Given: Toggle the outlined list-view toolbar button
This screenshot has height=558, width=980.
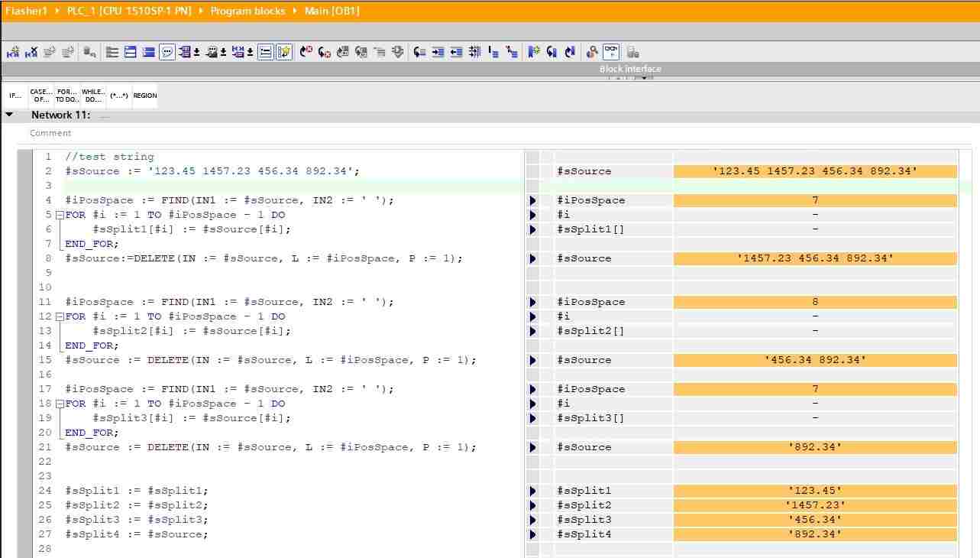Looking at the screenshot, I should click(x=266, y=52).
